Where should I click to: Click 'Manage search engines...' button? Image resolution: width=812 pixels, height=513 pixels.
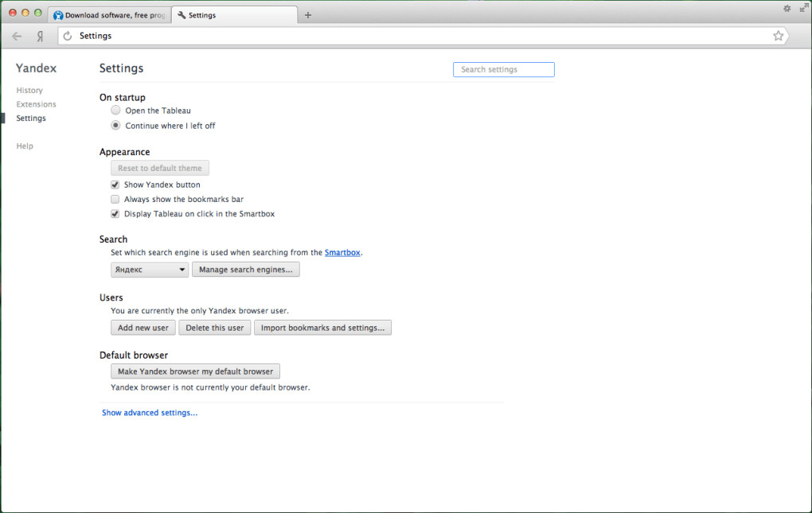tap(245, 270)
